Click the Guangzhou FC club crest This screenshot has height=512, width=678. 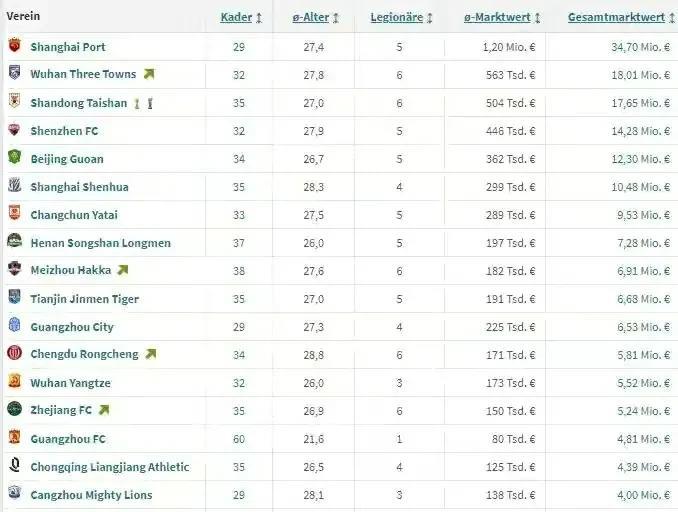pyautogui.click(x=14, y=437)
